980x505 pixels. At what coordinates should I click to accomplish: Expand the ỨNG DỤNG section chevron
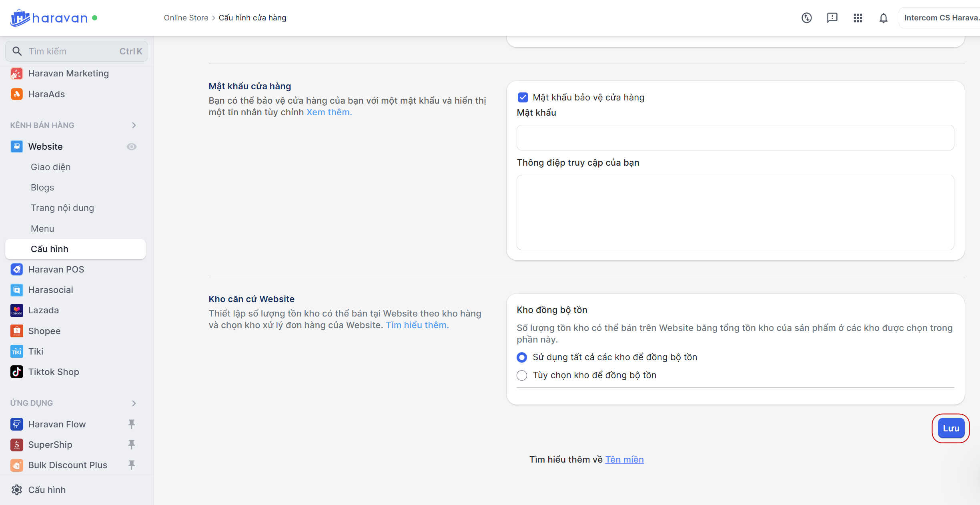pyautogui.click(x=134, y=403)
